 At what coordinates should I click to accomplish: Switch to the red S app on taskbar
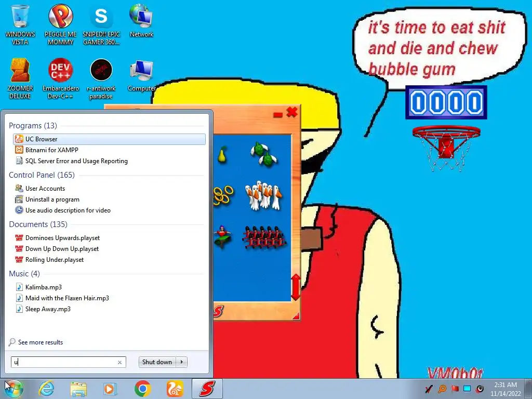[x=207, y=389]
